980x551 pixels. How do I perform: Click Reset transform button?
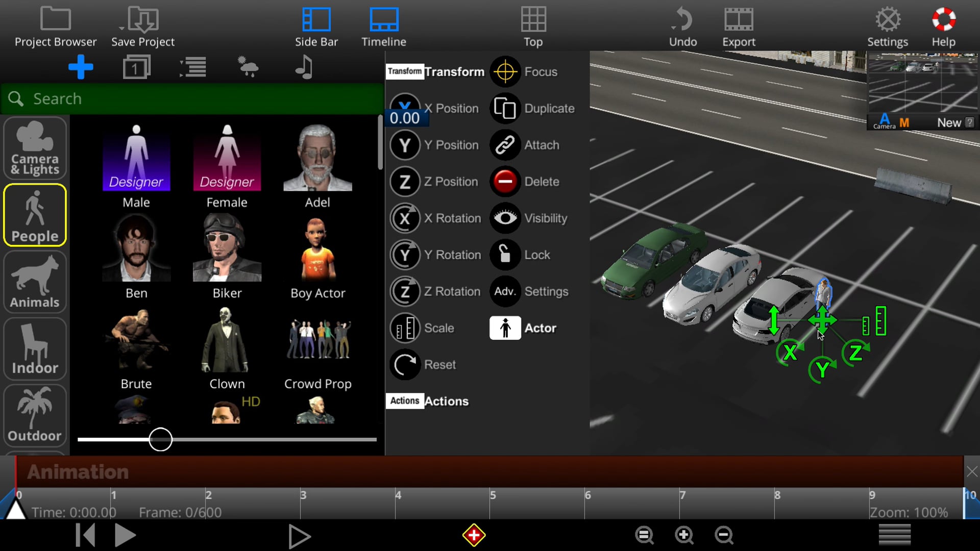(x=405, y=364)
